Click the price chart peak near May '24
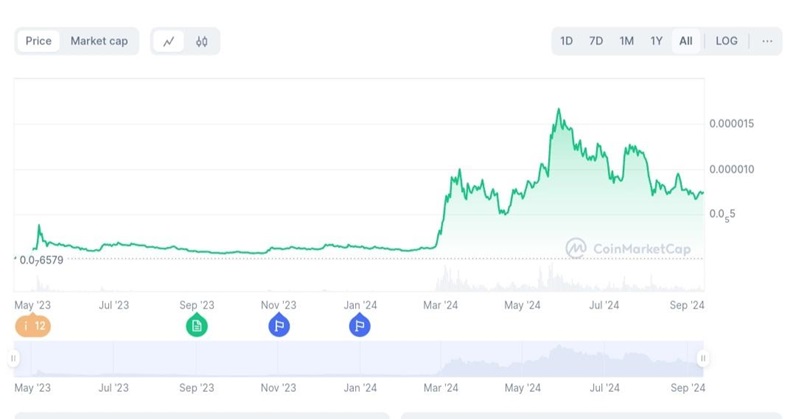The width and height of the screenshot is (796, 419). (x=558, y=110)
